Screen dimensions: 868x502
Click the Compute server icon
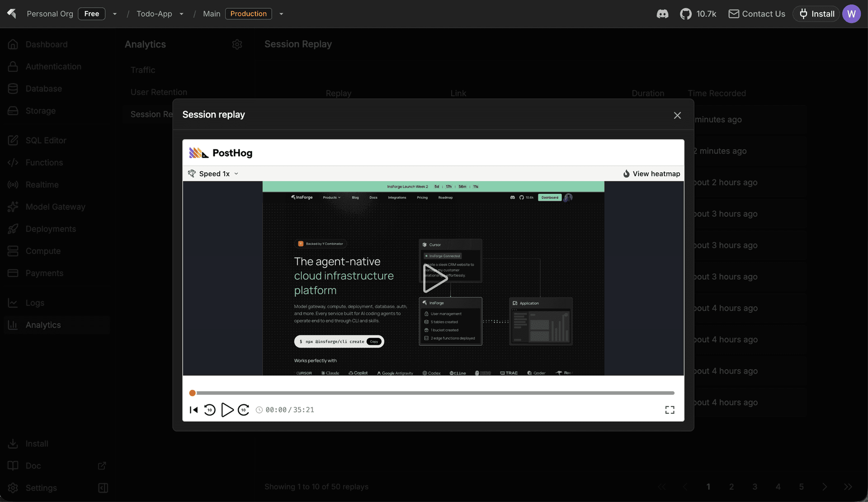(13, 251)
